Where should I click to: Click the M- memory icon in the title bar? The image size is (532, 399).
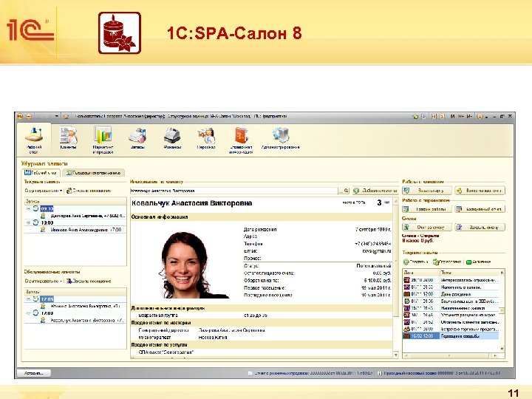pos(469,117)
